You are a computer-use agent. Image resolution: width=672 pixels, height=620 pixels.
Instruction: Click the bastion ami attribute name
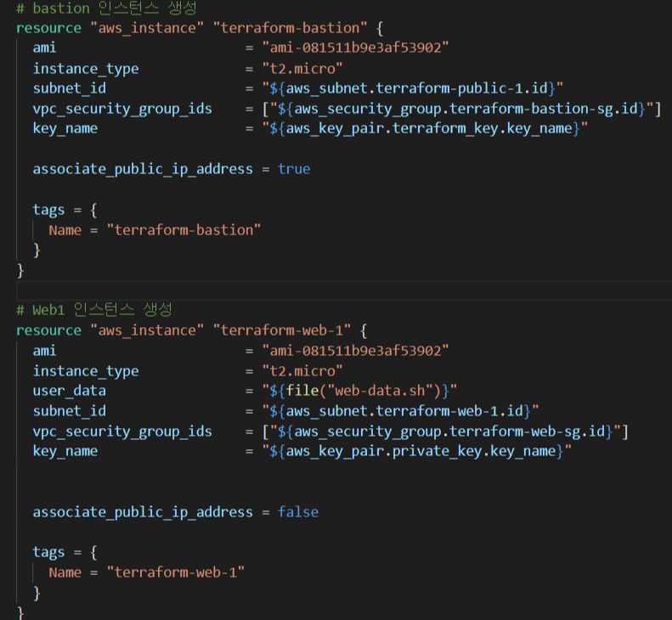click(x=44, y=48)
